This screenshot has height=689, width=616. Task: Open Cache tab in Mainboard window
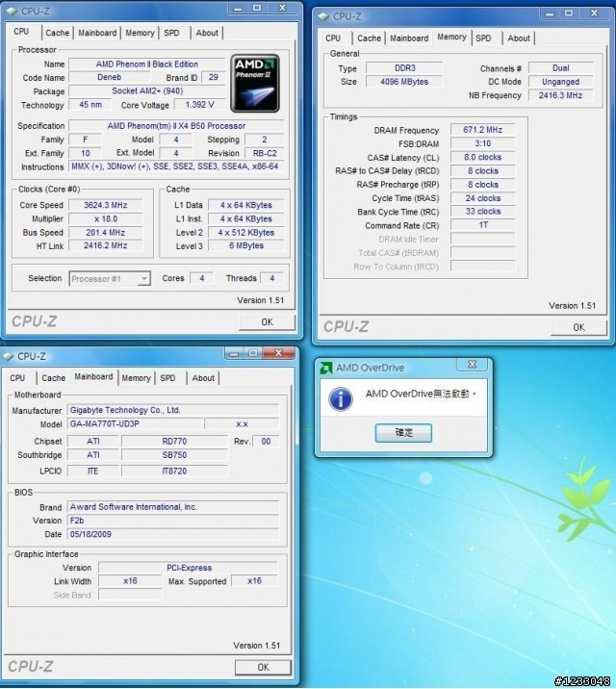pyautogui.click(x=53, y=378)
